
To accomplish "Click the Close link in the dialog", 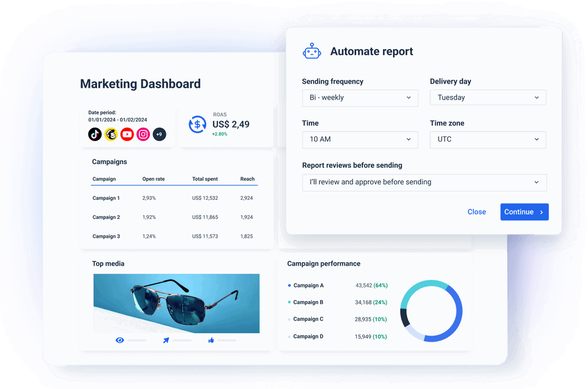I will (x=477, y=212).
